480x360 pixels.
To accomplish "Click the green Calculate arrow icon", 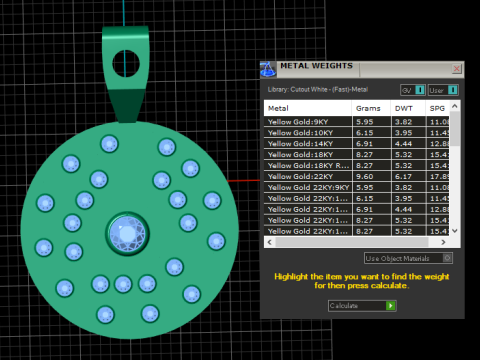I will pyautogui.click(x=390, y=306).
